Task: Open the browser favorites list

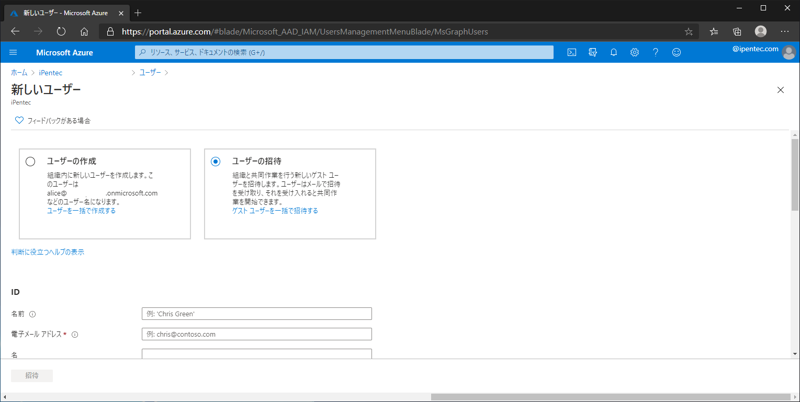Action: click(x=714, y=32)
